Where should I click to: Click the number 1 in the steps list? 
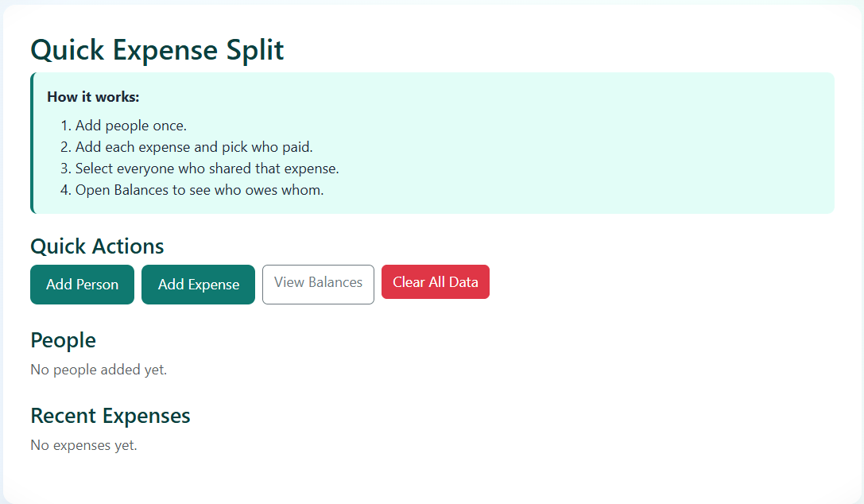coord(64,126)
